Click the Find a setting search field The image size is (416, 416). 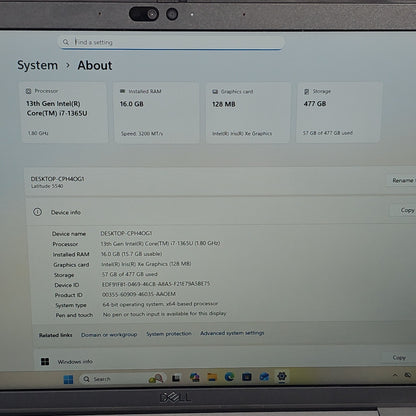172,42
